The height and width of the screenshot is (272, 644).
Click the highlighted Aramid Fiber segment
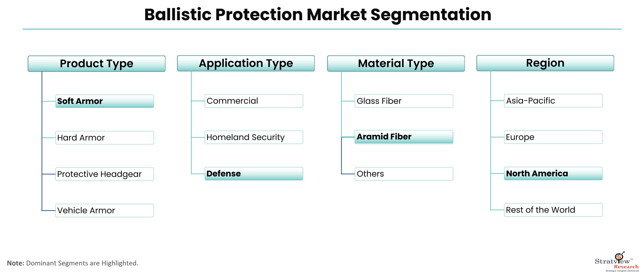tap(404, 137)
